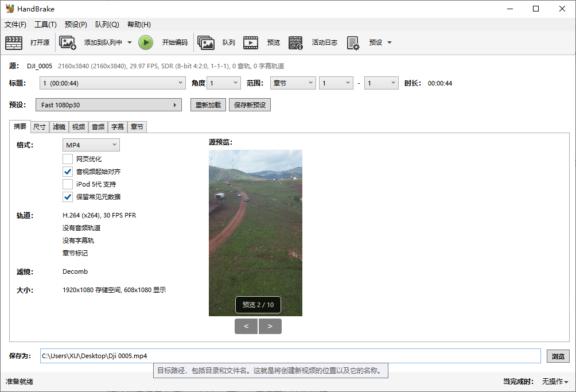Uncheck the 音视频起始对齐 option
Viewport: 576px width, 392px height.
pos(68,172)
